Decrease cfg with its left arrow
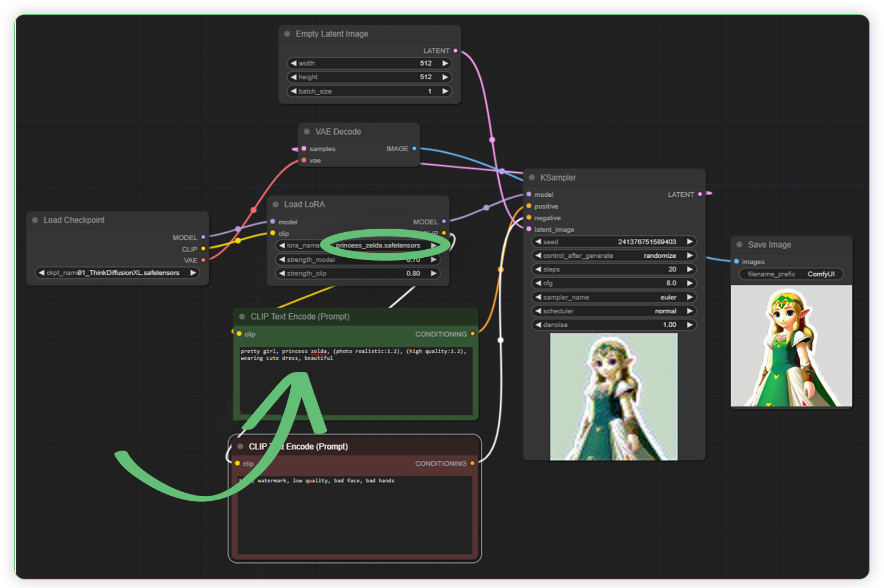The width and height of the screenshot is (884, 588). [x=538, y=283]
